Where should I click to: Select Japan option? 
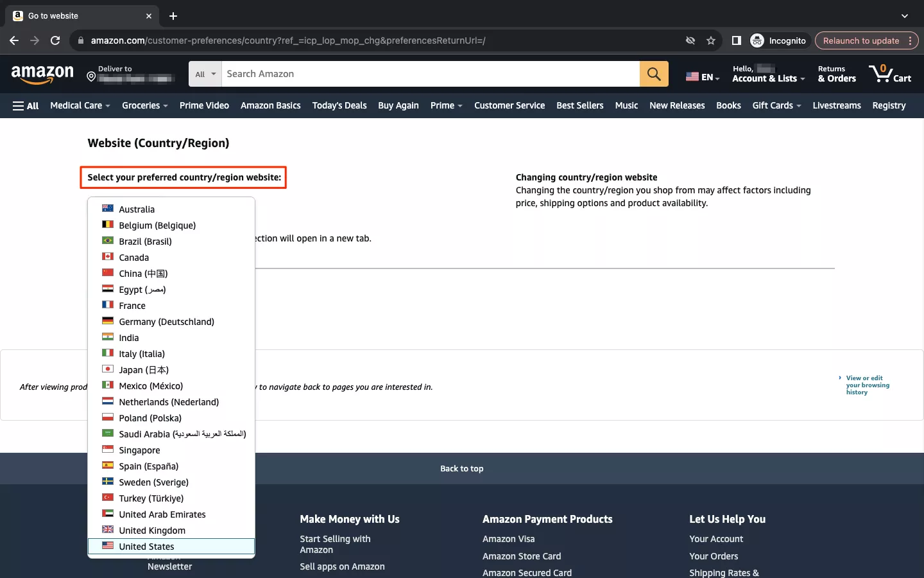[x=171, y=370]
